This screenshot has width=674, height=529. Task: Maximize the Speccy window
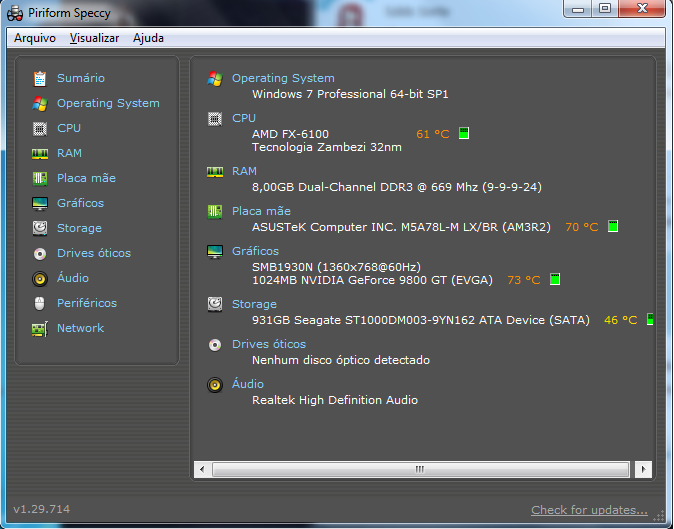tap(605, 8)
